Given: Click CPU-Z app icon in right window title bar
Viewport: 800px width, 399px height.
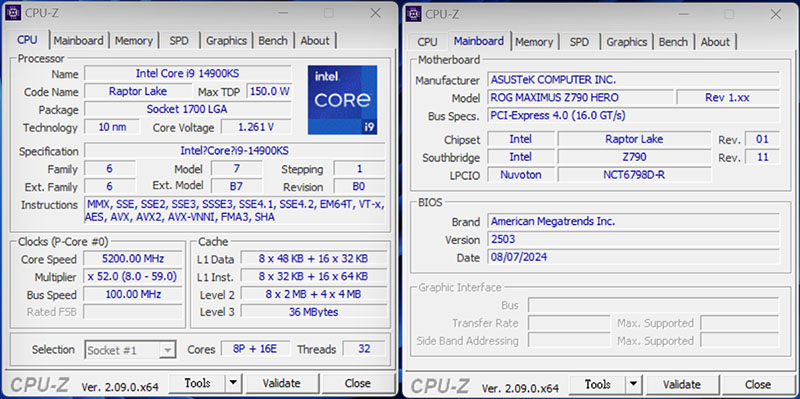Looking at the screenshot, I should click(x=413, y=14).
